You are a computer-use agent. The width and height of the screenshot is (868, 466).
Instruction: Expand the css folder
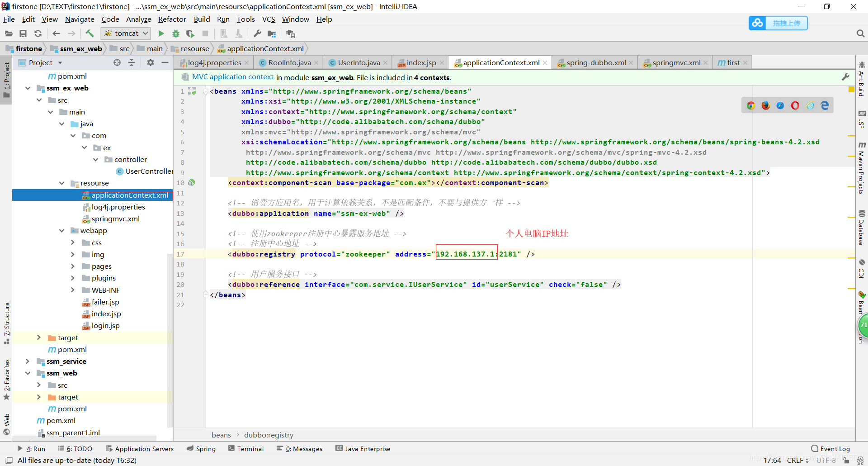coord(73,243)
